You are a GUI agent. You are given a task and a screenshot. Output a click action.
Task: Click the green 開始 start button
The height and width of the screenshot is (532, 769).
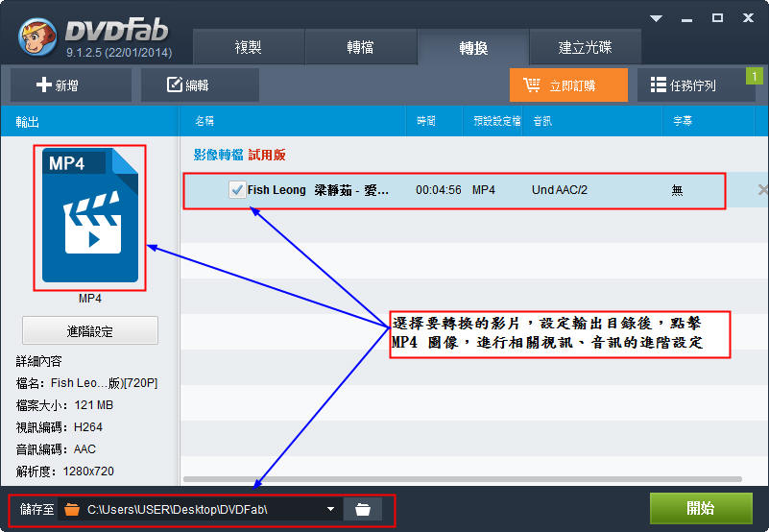coord(700,508)
